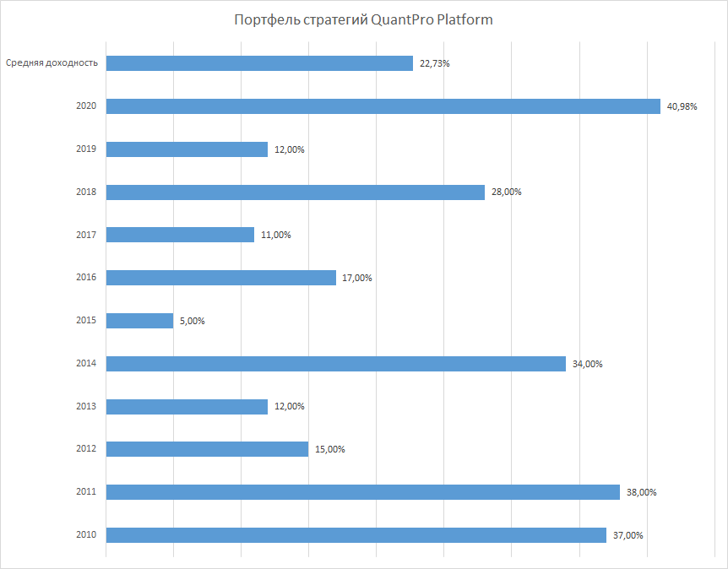Select the 2018 bar
The height and width of the screenshot is (569, 728).
(x=296, y=192)
